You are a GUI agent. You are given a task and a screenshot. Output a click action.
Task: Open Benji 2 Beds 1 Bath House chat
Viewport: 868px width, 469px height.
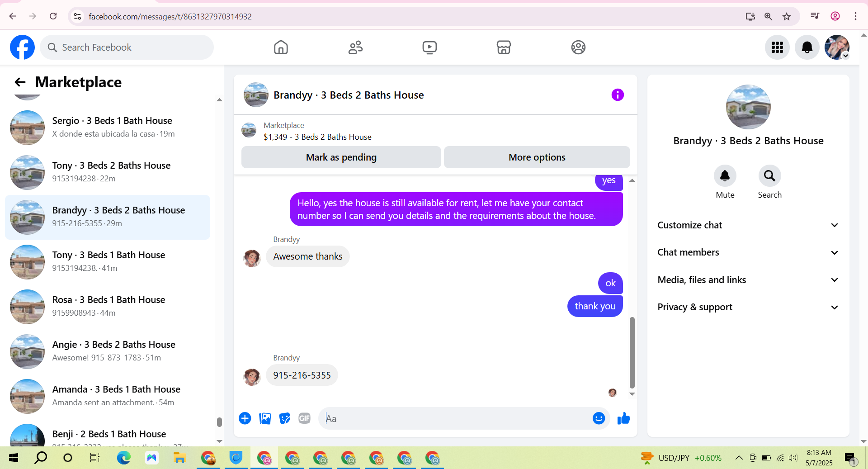coord(108,434)
